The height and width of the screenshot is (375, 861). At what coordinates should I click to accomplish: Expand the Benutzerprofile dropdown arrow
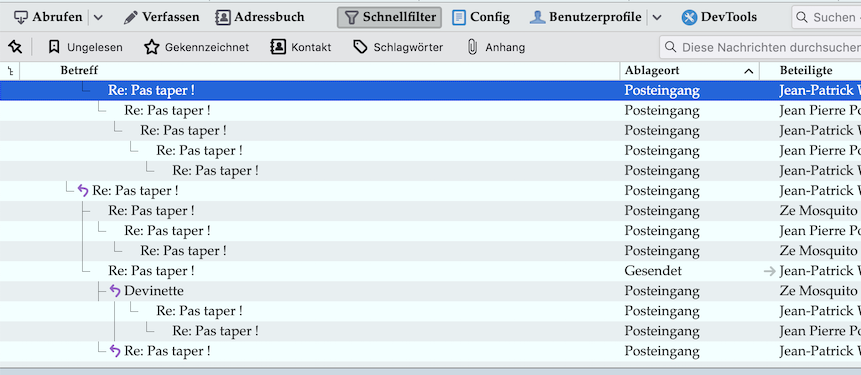click(x=657, y=18)
